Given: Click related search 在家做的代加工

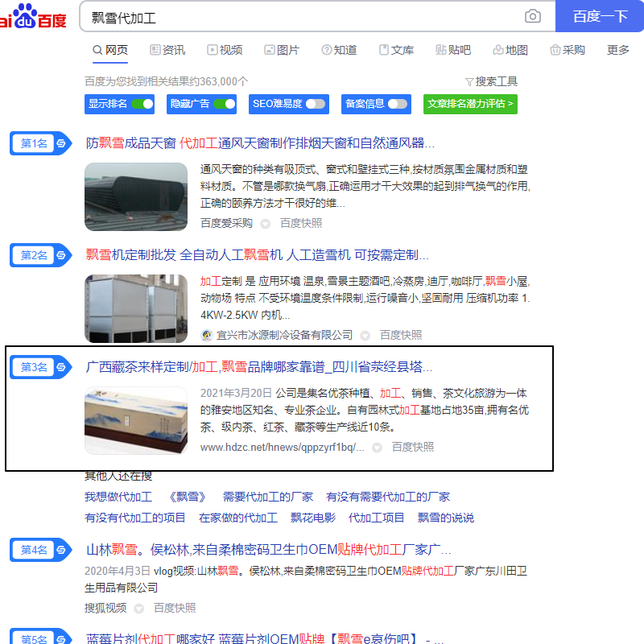Looking at the screenshot, I should pos(238,518).
